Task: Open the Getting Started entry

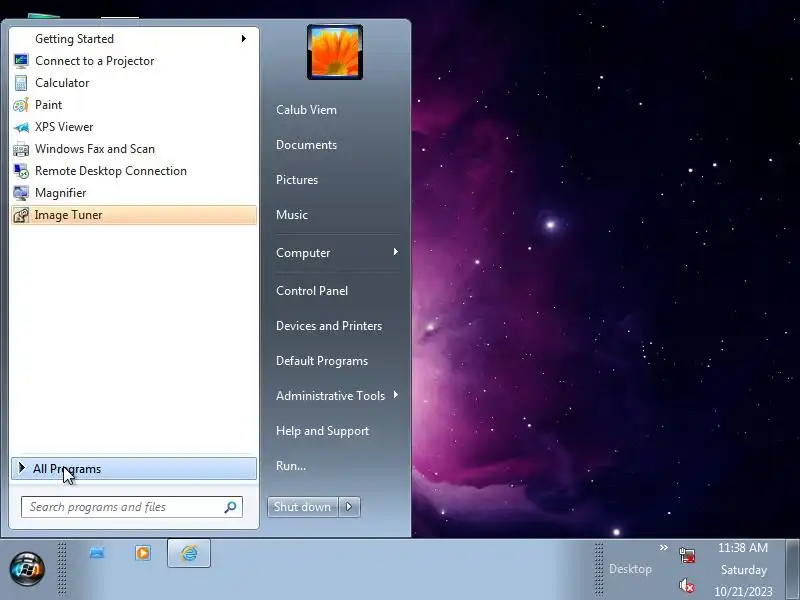Action: 134,39
